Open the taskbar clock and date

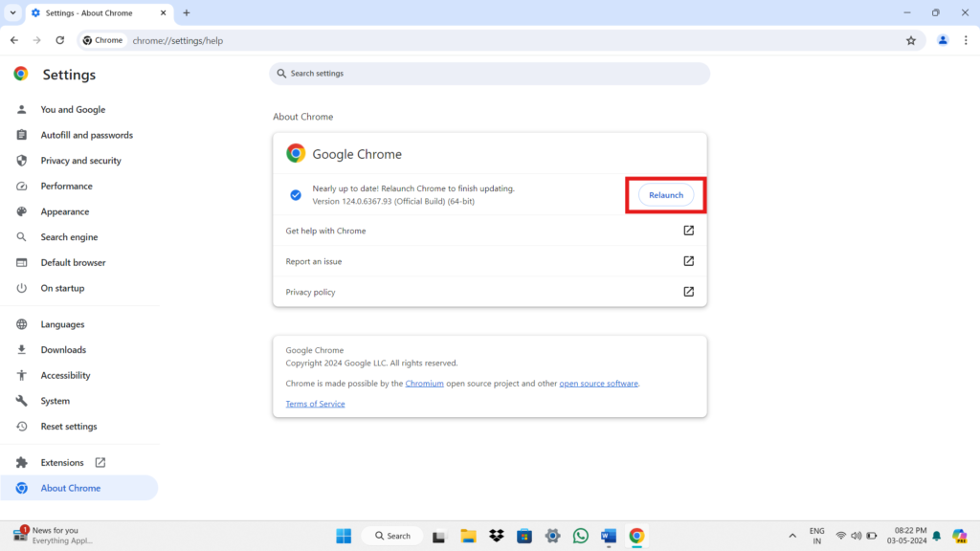coord(907,536)
